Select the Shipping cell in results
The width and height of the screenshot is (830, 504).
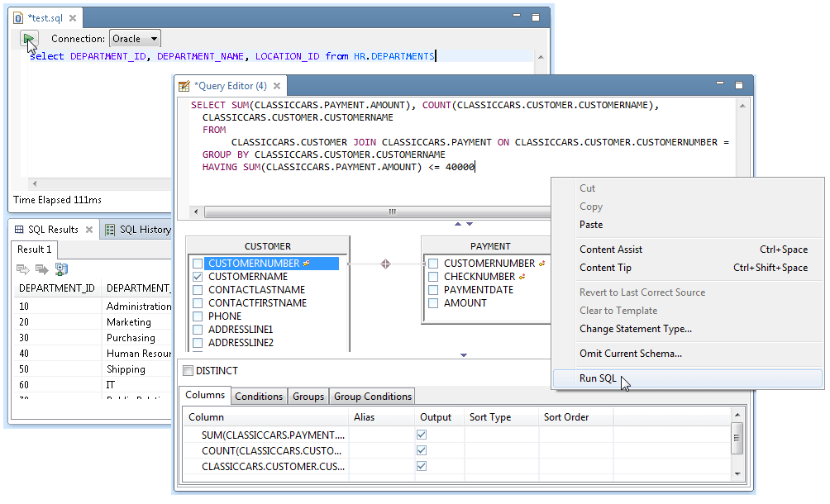point(126,369)
